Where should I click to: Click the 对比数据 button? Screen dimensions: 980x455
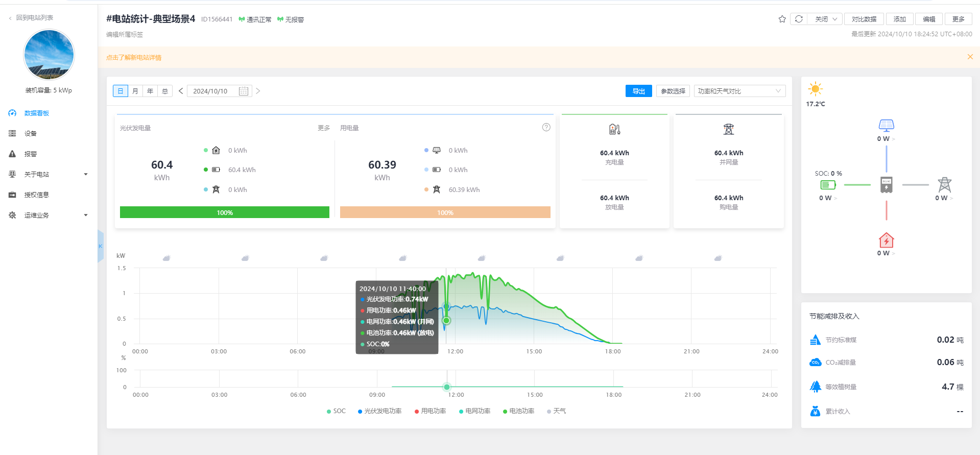click(x=864, y=19)
